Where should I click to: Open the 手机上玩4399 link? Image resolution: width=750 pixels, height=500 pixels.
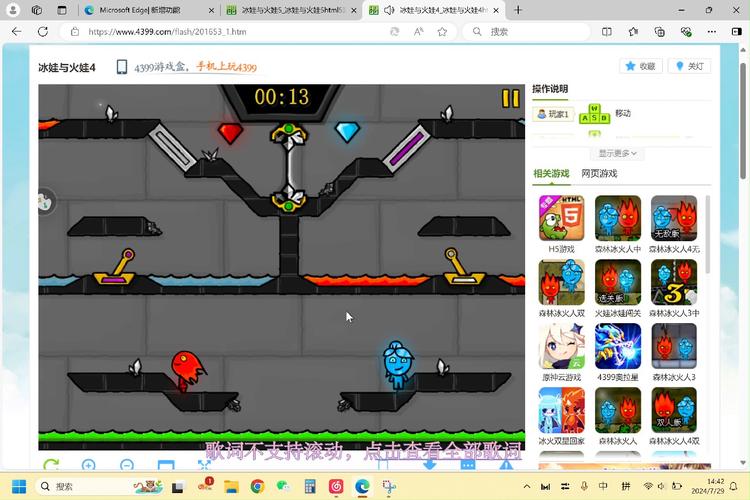click(225, 67)
